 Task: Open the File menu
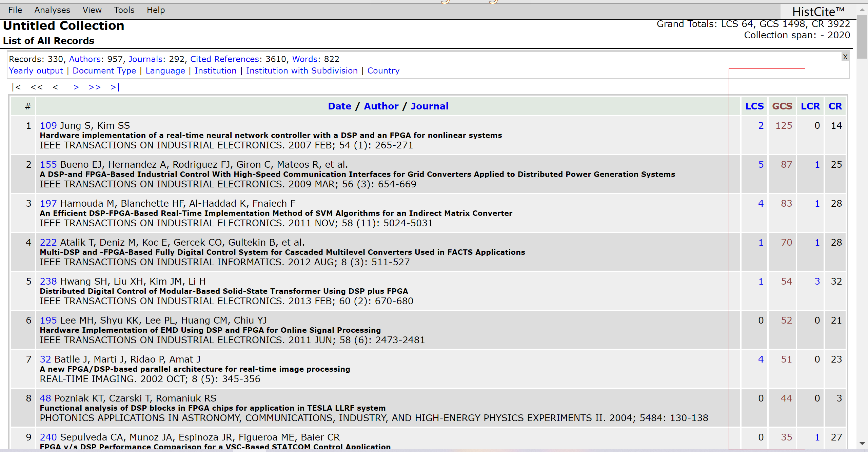tap(15, 10)
